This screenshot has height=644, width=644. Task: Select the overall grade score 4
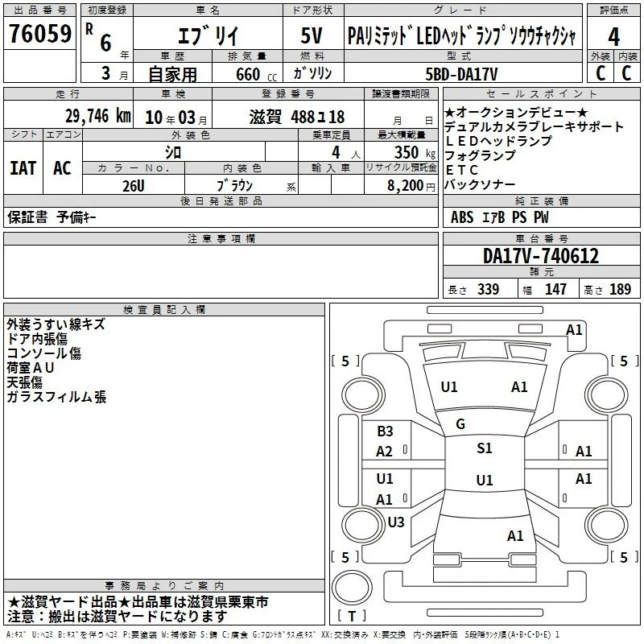613,37
